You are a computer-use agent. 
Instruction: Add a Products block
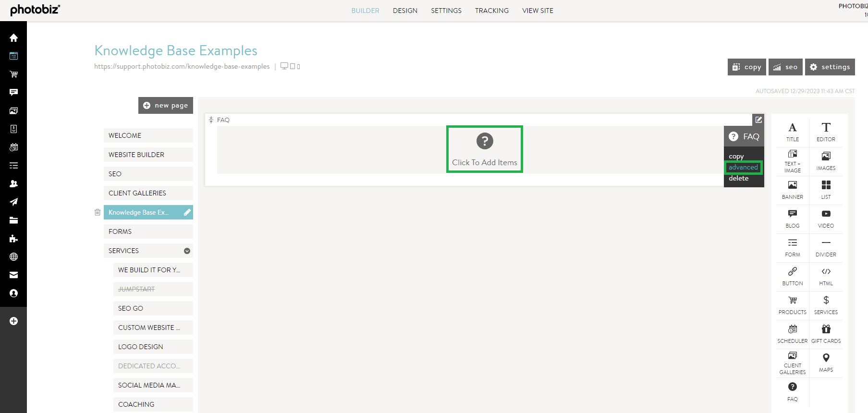pos(793,305)
